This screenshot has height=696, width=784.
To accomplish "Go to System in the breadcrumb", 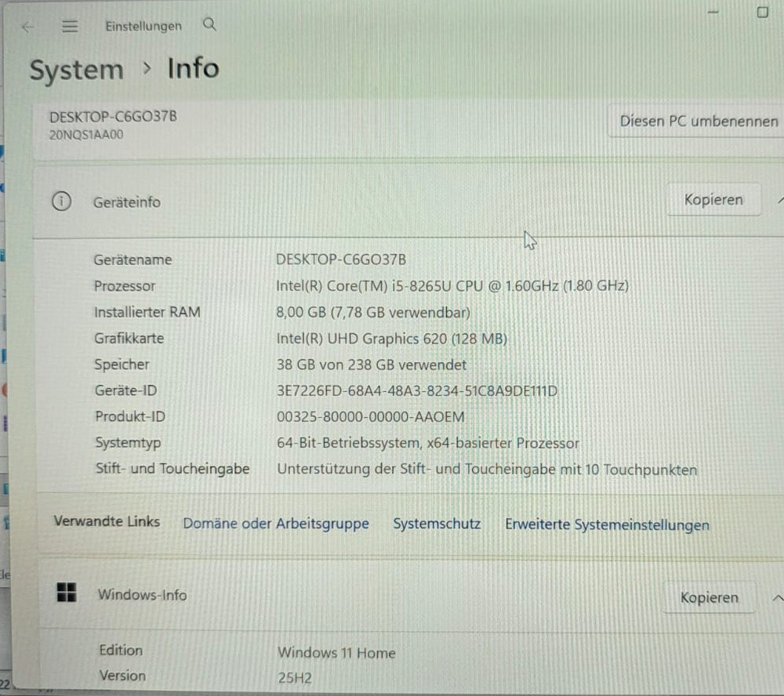I will [77, 70].
